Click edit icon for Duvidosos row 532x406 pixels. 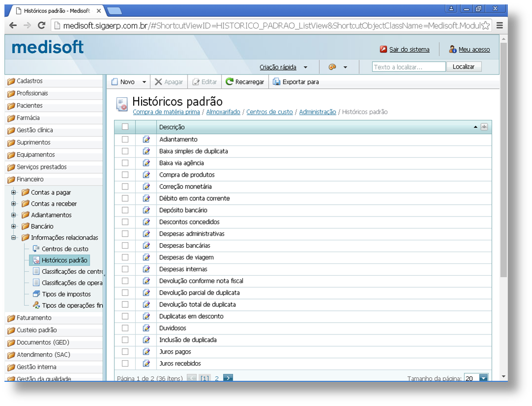146,328
